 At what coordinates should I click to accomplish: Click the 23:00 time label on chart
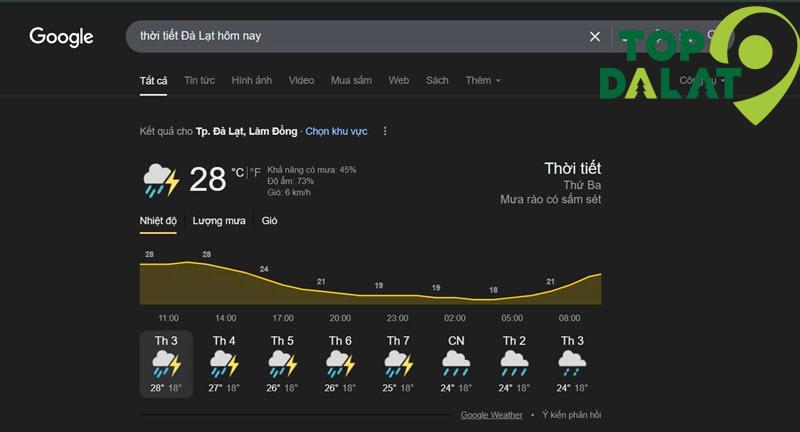[x=397, y=318]
